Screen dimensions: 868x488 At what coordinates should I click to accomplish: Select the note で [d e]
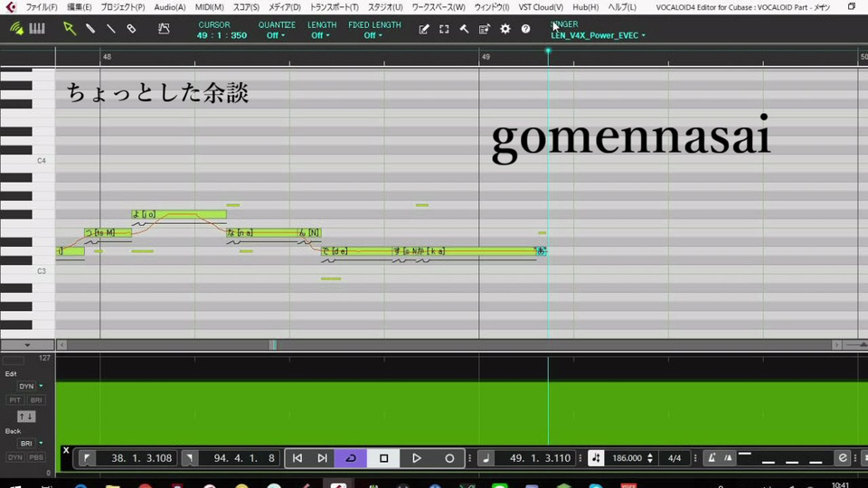(x=357, y=251)
